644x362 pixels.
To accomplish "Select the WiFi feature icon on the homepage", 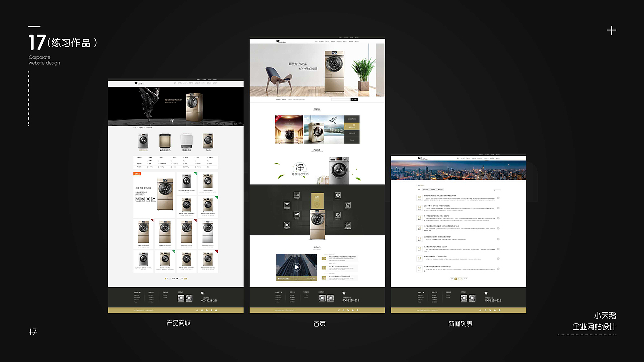I will 287,205.
